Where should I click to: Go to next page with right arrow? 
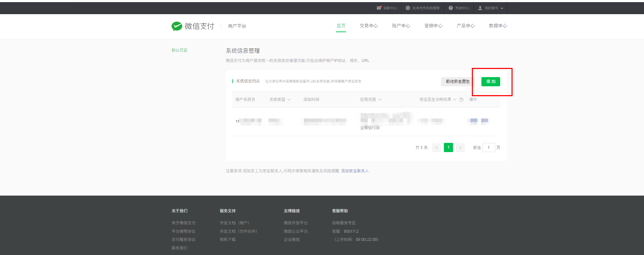point(460,147)
